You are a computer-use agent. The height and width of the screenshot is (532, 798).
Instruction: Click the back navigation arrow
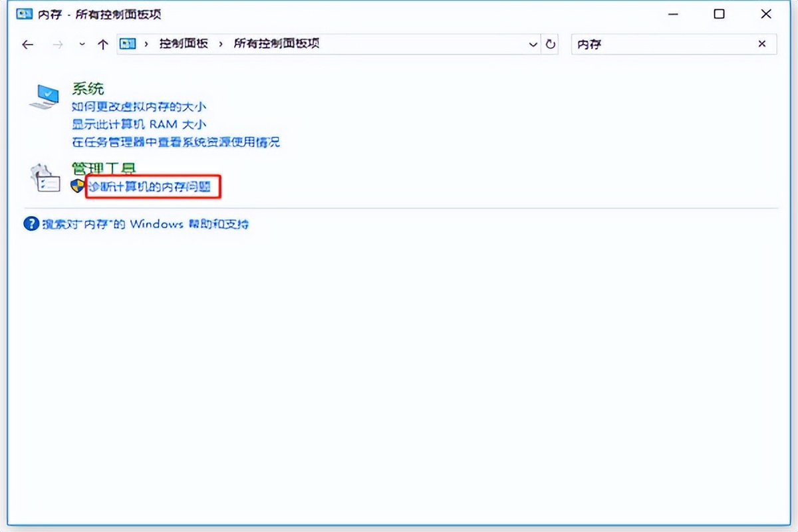27,44
